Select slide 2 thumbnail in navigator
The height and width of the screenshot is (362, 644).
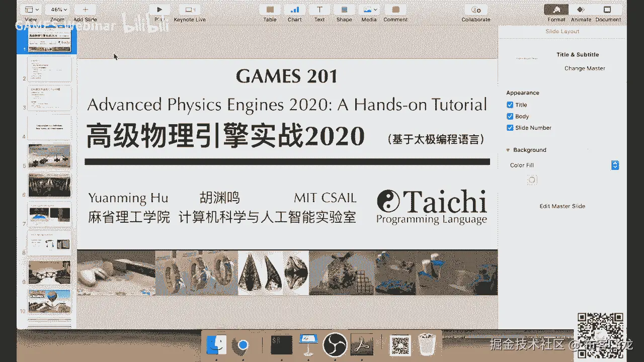pos(49,69)
